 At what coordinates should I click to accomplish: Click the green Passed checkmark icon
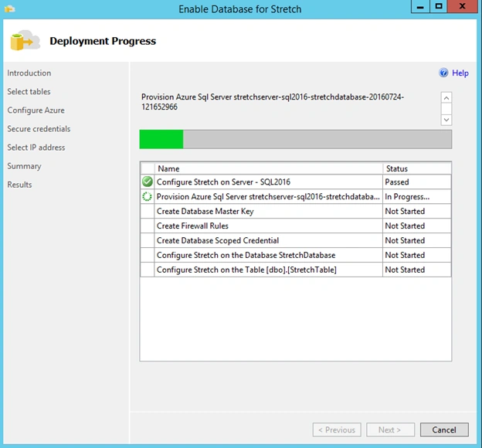click(148, 182)
